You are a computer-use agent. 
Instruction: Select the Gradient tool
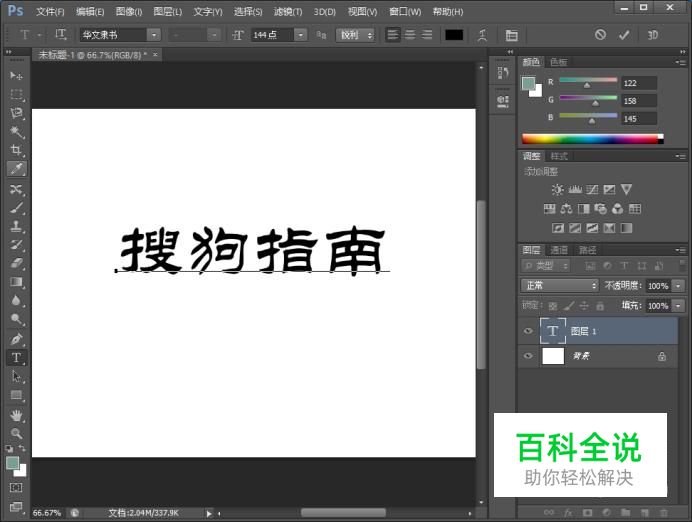click(x=16, y=282)
